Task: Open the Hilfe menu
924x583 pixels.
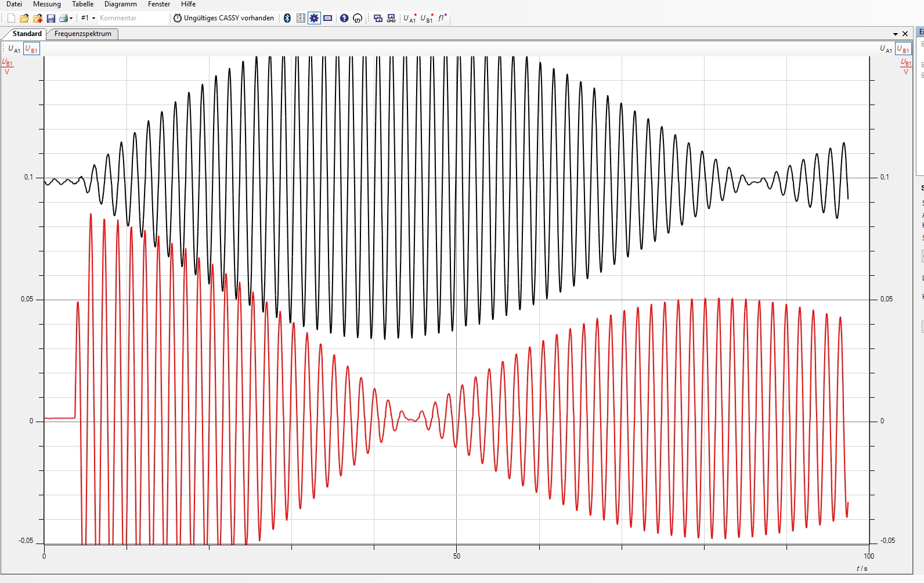Action: pyautogui.click(x=189, y=4)
